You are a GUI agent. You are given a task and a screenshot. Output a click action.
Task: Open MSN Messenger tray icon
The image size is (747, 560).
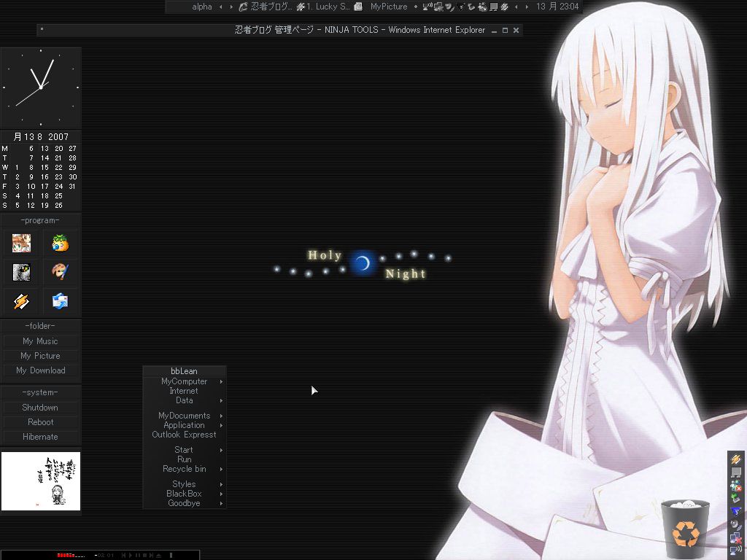[x=736, y=486]
